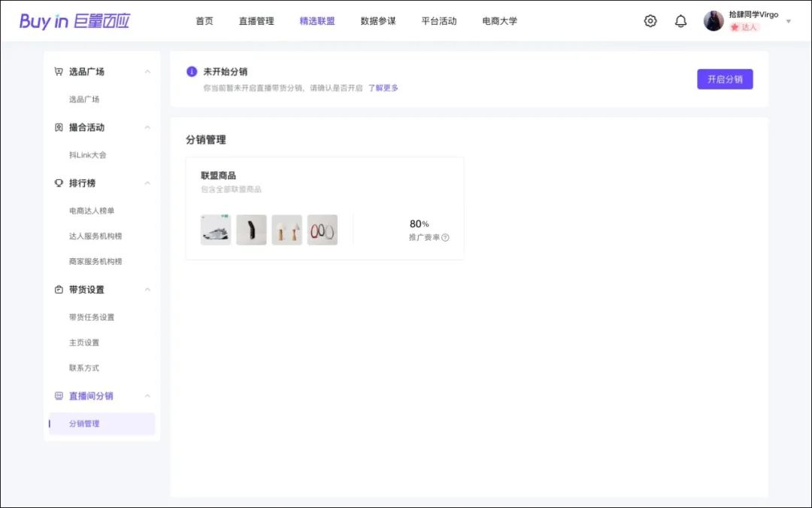Select the 直播间分销 chat icon
Screen dimensions: 812x508
[x=59, y=395]
